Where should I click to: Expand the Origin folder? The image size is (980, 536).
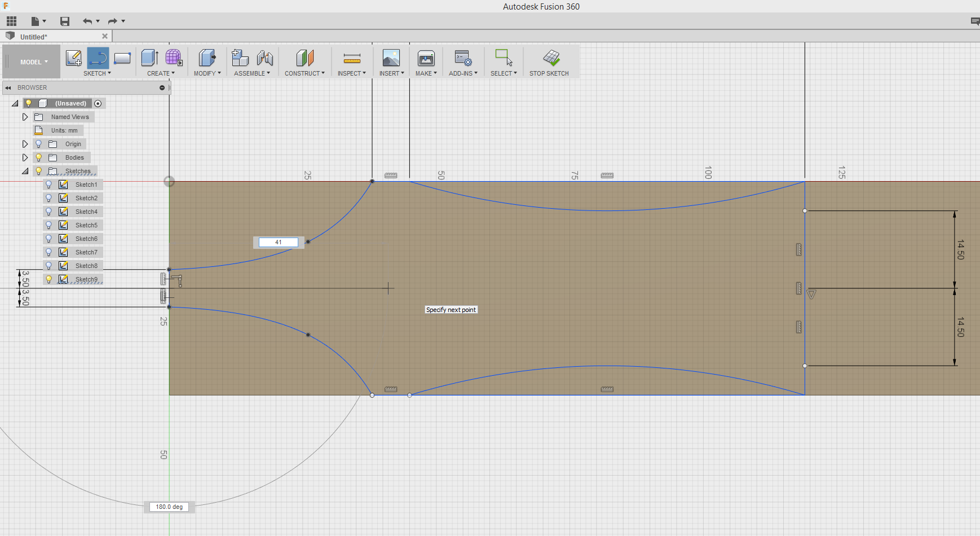25,144
